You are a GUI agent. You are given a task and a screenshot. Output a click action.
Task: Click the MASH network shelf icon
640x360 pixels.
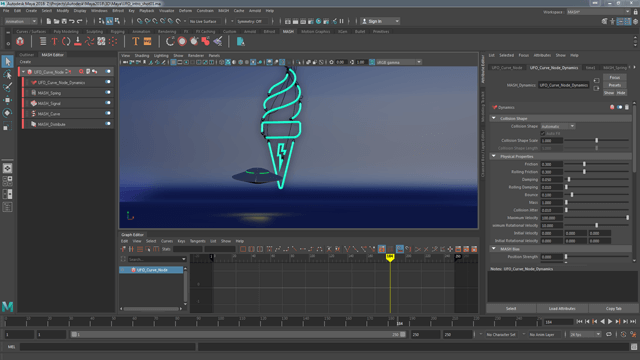(x=20, y=41)
